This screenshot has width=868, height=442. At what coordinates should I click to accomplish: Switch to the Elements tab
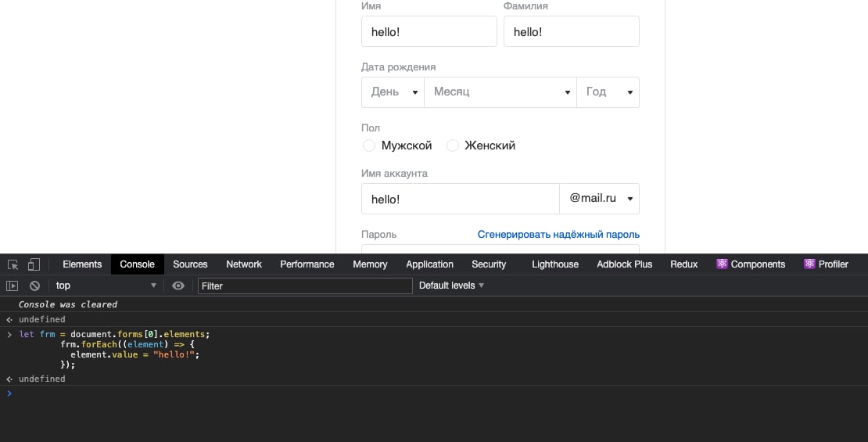82,264
